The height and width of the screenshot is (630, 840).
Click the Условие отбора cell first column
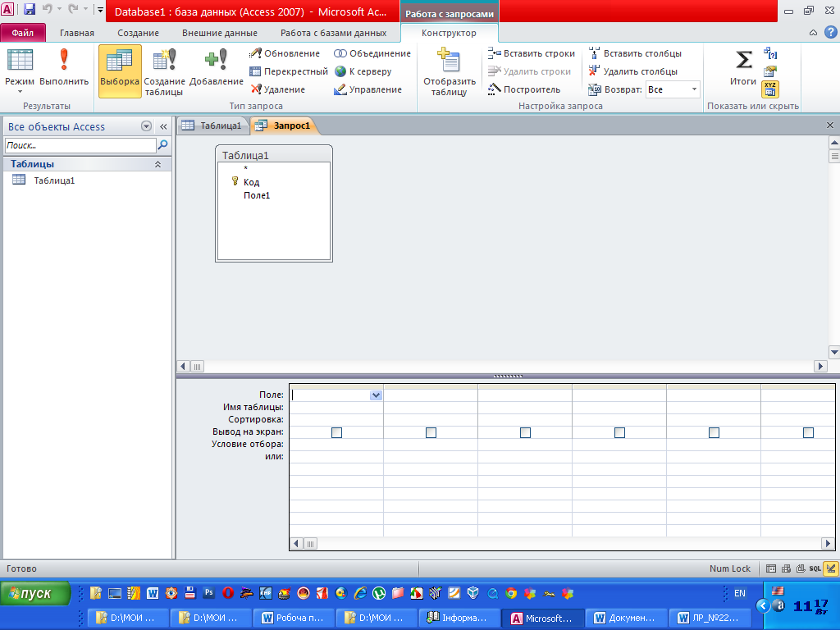coord(336,444)
